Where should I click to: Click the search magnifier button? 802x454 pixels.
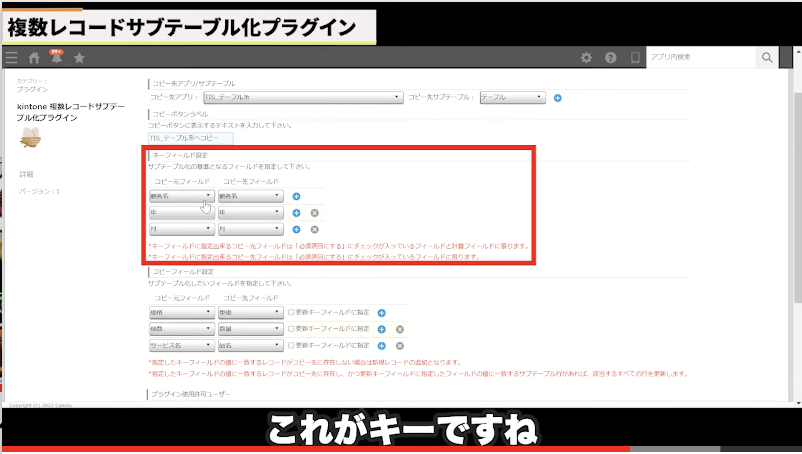[767, 58]
